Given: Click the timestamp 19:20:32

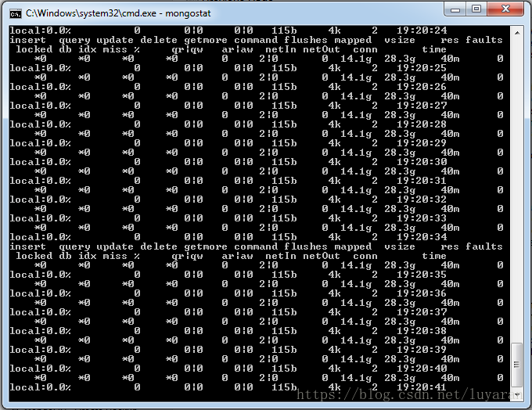Looking at the screenshot, I should 422,200.
